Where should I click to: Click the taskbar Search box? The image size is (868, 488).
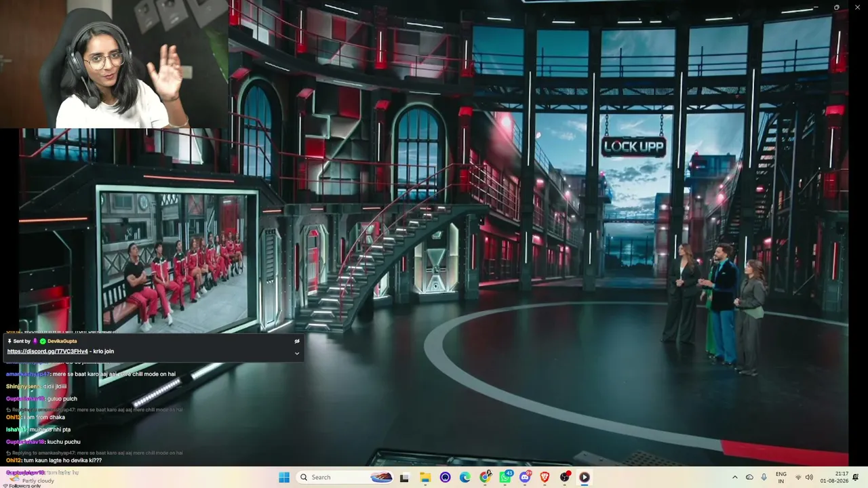coord(346,477)
